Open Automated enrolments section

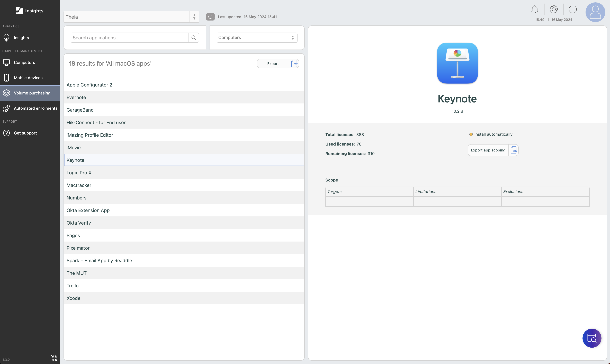[x=30, y=108]
